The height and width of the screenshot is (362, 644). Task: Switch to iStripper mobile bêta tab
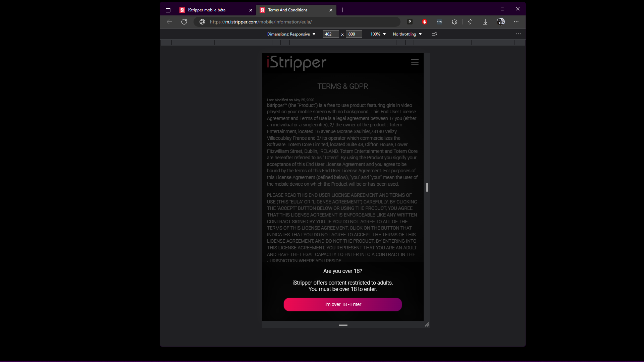point(216,10)
